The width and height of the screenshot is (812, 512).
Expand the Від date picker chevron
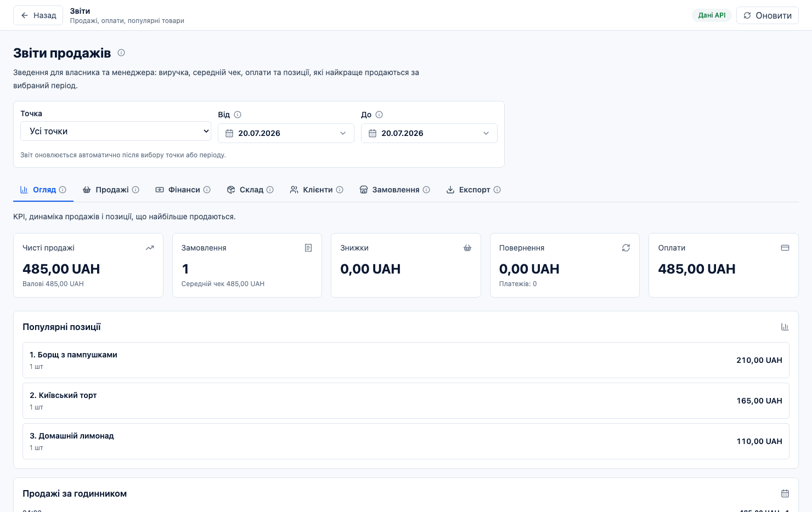[x=343, y=133]
